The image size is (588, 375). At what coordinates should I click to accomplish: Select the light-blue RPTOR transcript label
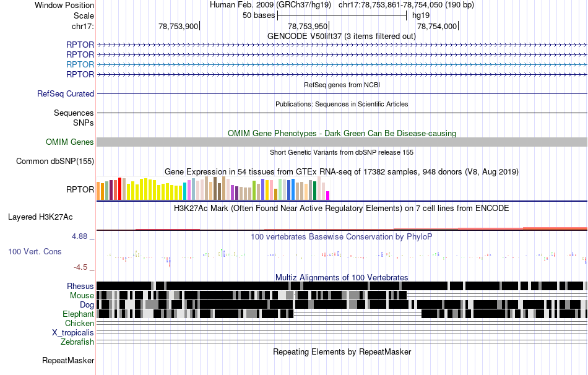pos(80,64)
